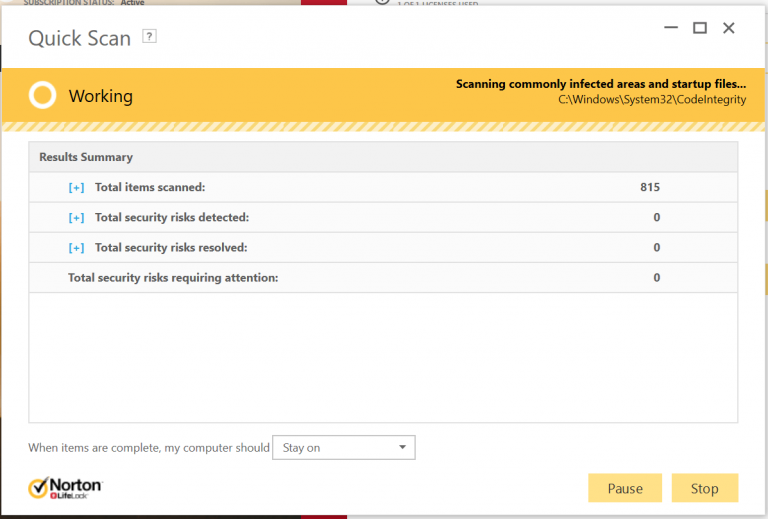The height and width of the screenshot is (519, 768).
Task: Maximize the Quick Scan window
Action: point(700,28)
